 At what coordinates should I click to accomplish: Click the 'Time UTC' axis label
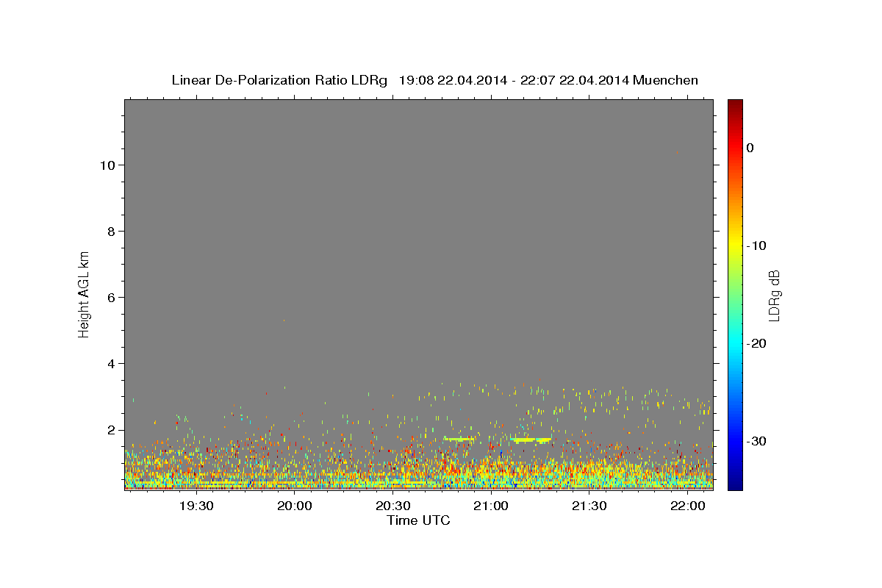point(418,520)
